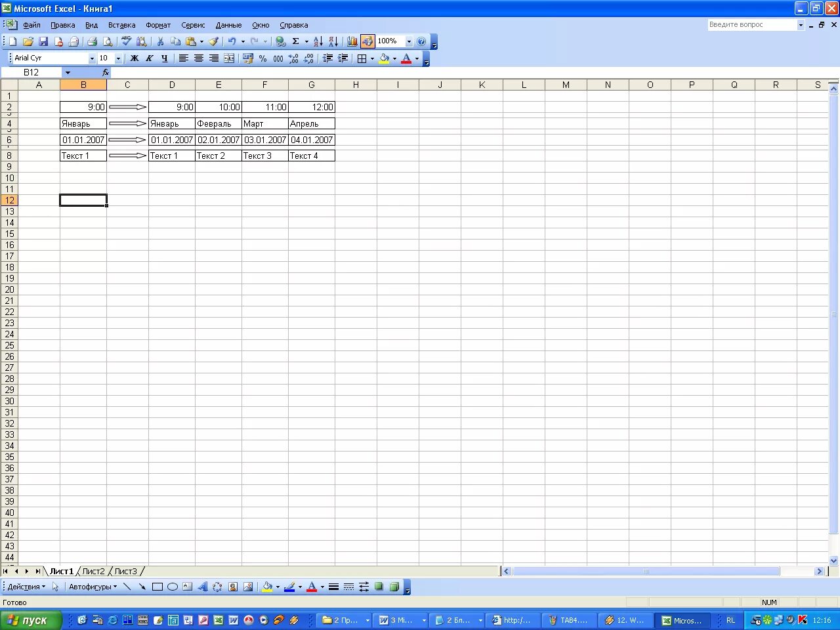The image size is (840, 630).
Task: Increase decimal places
Action: 293,58
